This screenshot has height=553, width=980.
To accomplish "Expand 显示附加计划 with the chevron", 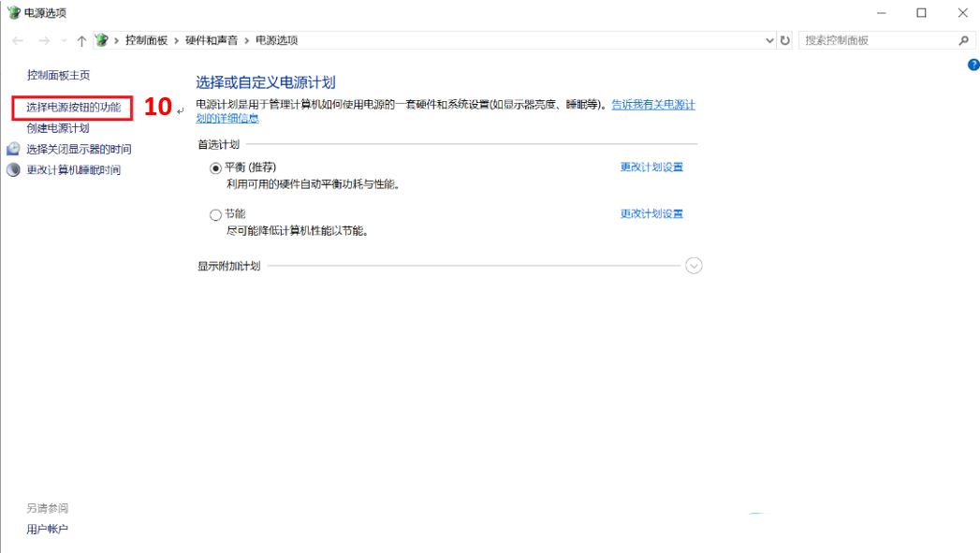I will point(693,267).
